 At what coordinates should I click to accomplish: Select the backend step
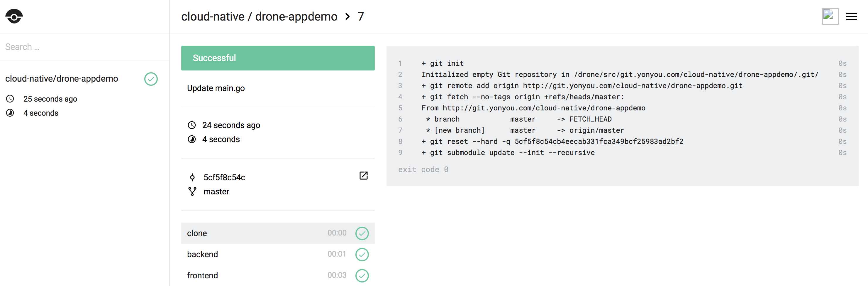click(278, 254)
